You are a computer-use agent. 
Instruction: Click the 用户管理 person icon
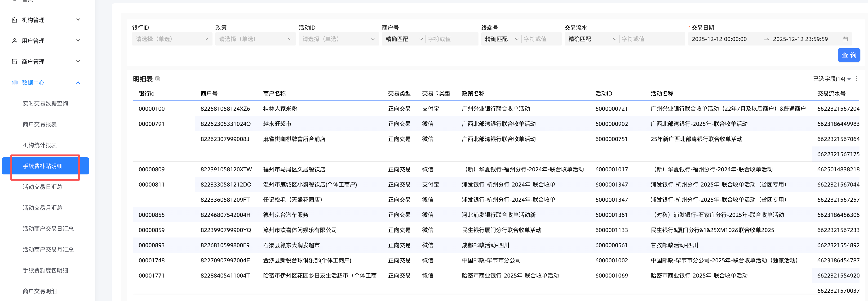tap(14, 41)
